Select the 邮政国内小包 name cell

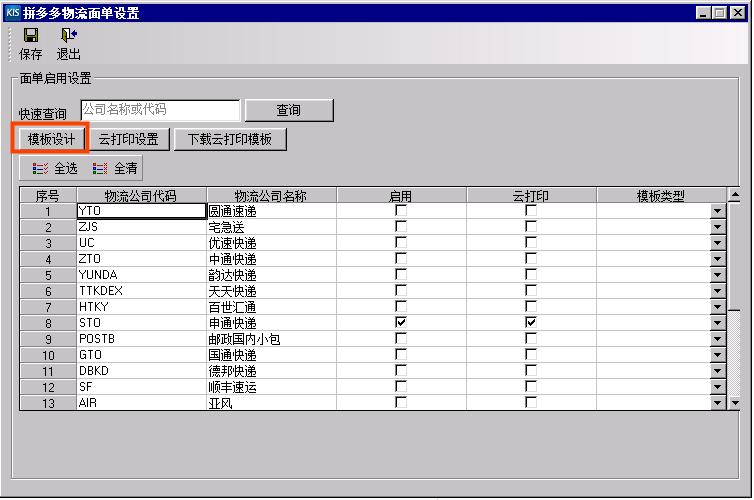pos(271,339)
